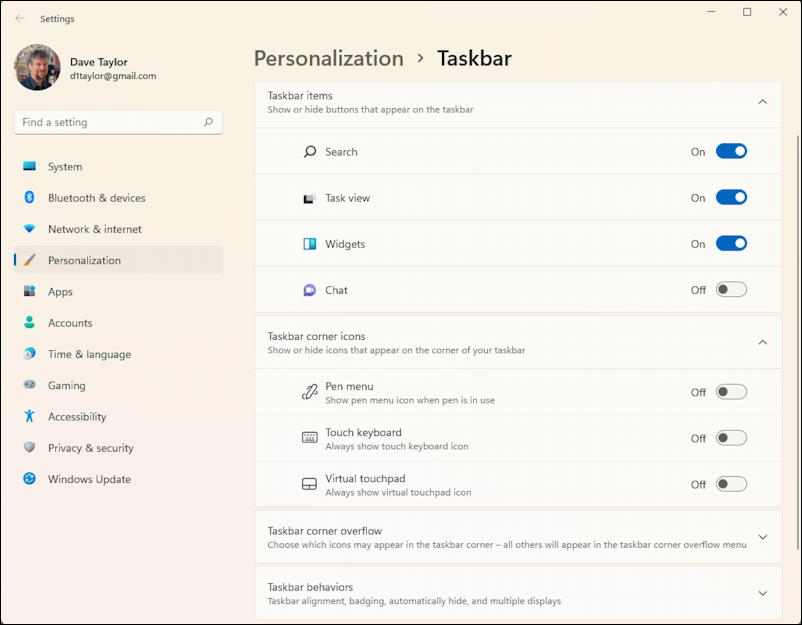
Task: Expand the Taskbar corner overflow section
Action: coord(762,537)
